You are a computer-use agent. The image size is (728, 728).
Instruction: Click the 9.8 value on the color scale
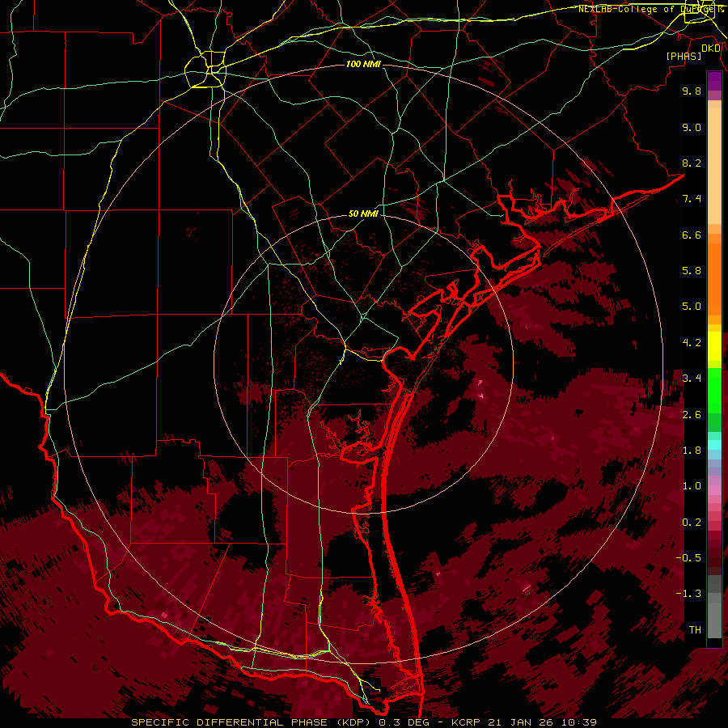[692, 91]
